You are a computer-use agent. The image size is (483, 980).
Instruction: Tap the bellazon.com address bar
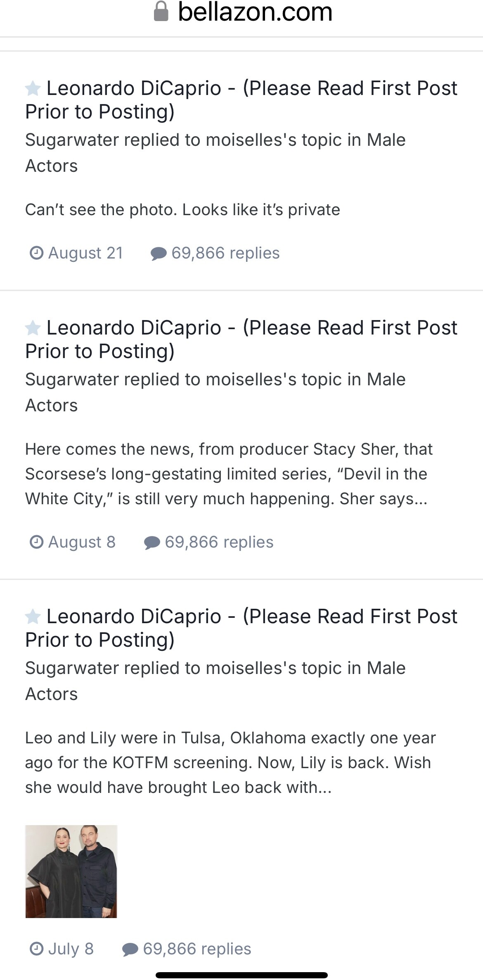(255, 12)
